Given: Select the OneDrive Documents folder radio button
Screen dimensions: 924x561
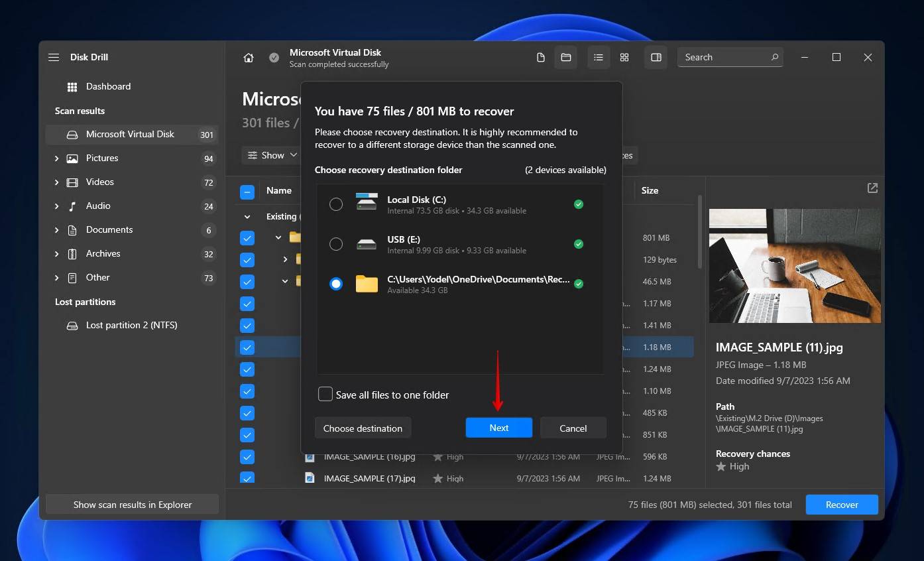Looking at the screenshot, I should (x=336, y=284).
